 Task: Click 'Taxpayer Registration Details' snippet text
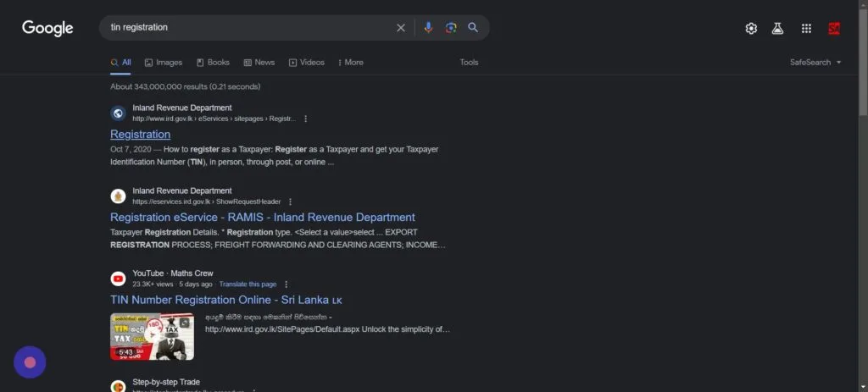pyautogui.click(x=278, y=239)
